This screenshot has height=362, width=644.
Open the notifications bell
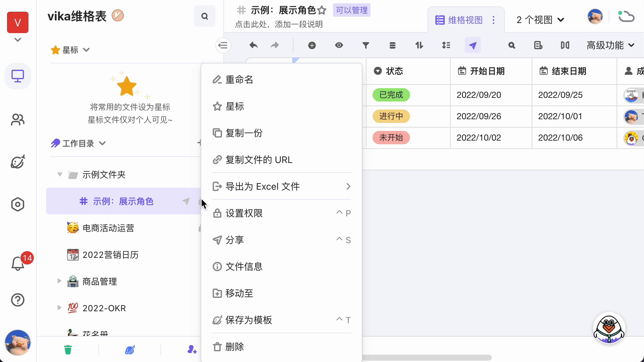click(x=18, y=264)
